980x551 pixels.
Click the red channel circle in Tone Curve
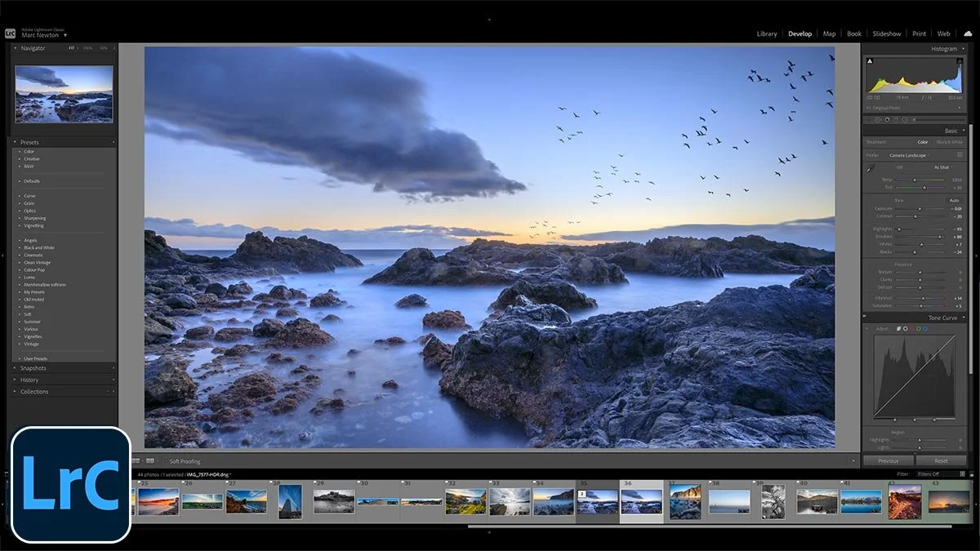click(912, 329)
